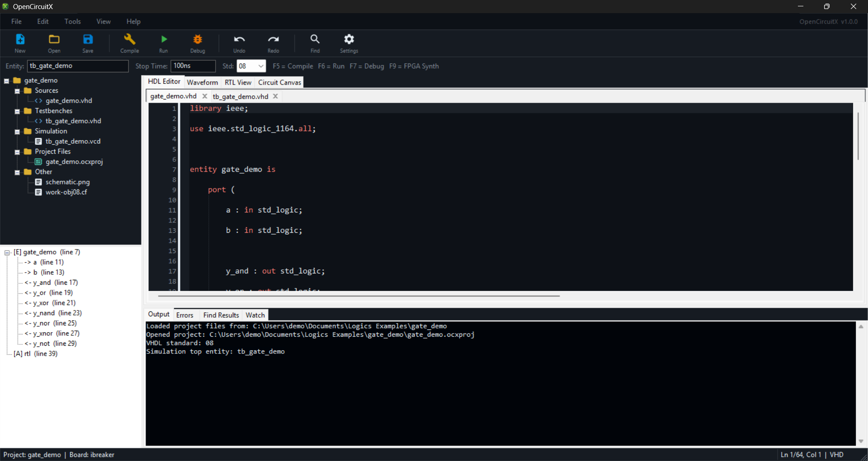Close the tb_gate_demo.vhd editor tab
868x461 pixels.
[275, 96]
